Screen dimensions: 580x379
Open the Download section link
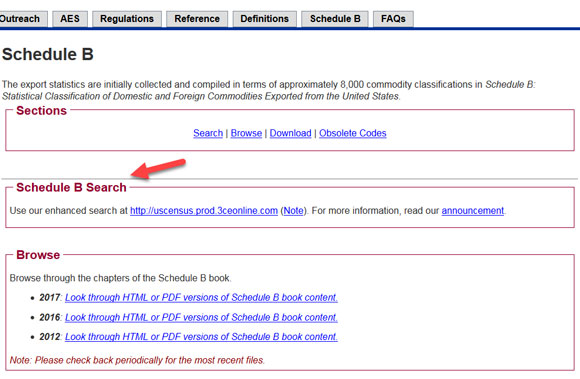[290, 133]
